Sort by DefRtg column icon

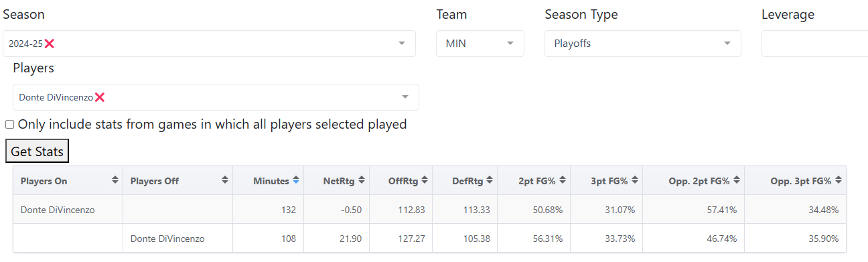pyautogui.click(x=490, y=181)
